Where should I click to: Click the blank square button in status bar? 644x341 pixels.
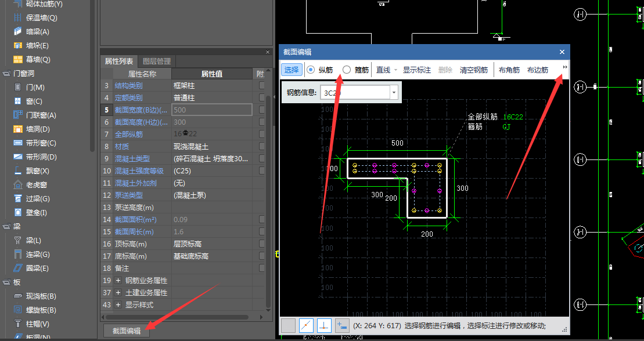coord(288,326)
